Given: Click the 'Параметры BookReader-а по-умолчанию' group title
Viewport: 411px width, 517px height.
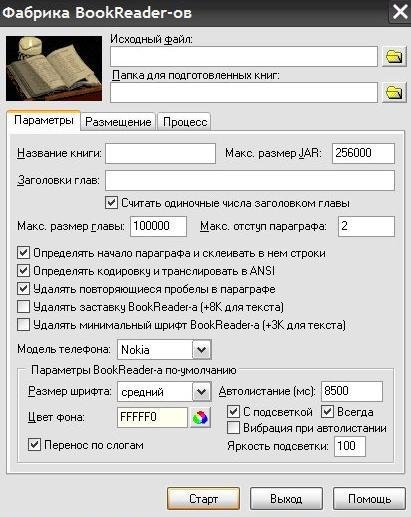Looking at the screenshot, I should 134,370.
